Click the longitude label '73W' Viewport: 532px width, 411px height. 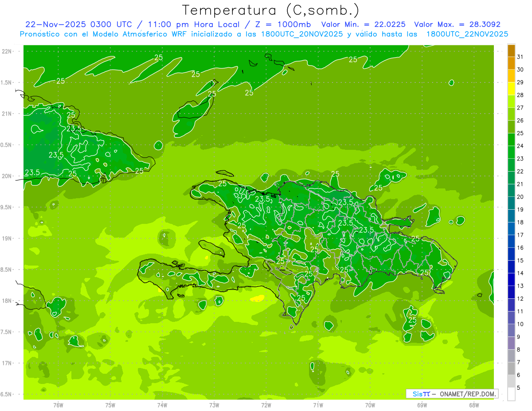click(214, 405)
